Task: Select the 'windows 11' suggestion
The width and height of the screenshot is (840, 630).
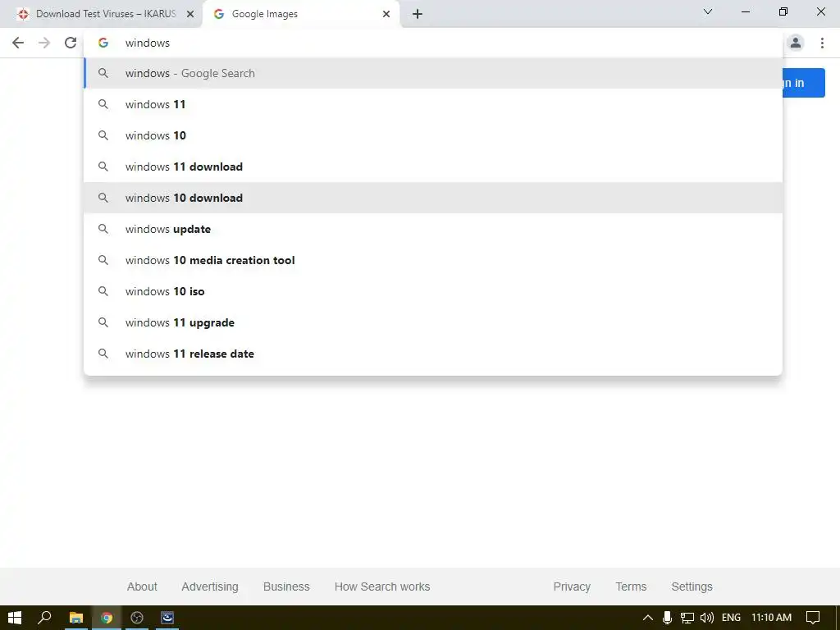Action: pyautogui.click(x=433, y=104)
